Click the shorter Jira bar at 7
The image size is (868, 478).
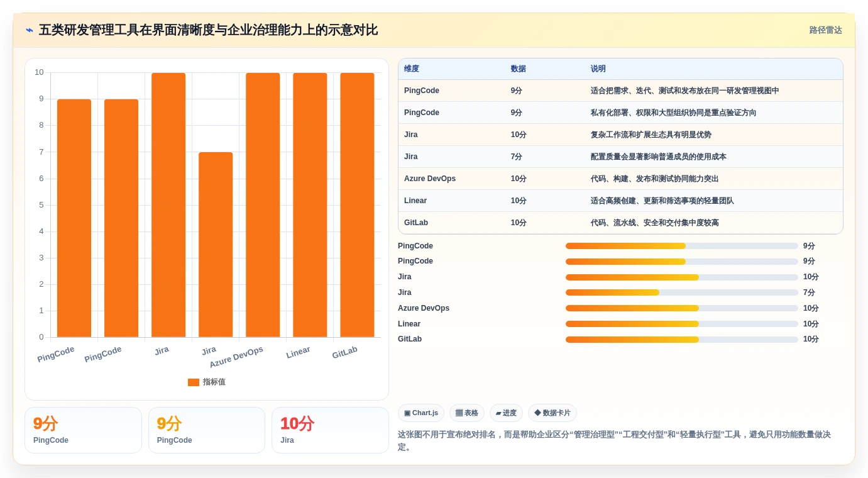(x=216, y=245)
